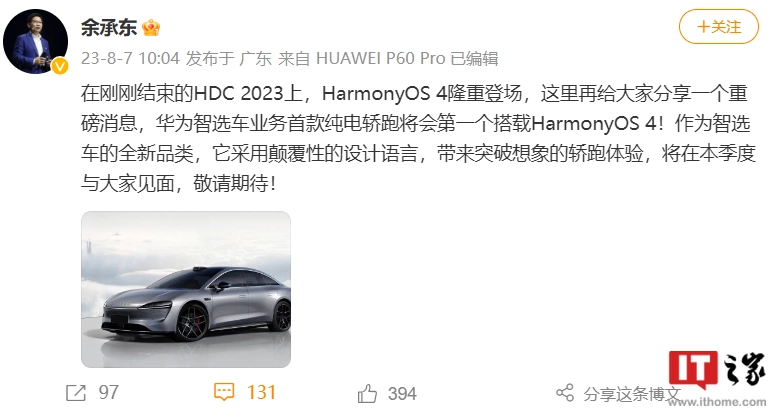Viewport: 778px width, 418px height.
Task: Like the post with thumbs-up icon
Action: [x=367, y=394]
